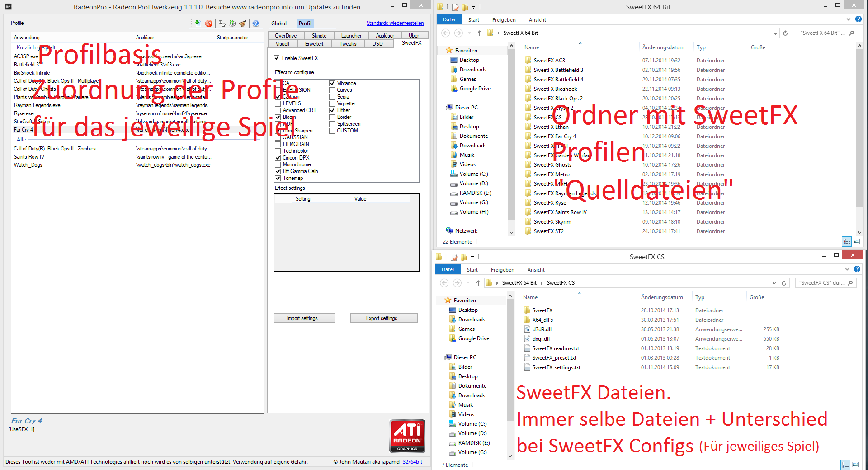Click navigation pane scroll down arrow in SweetFX CS
The image size is (868, 470).
pyautogui.click(x=510, y=456)
